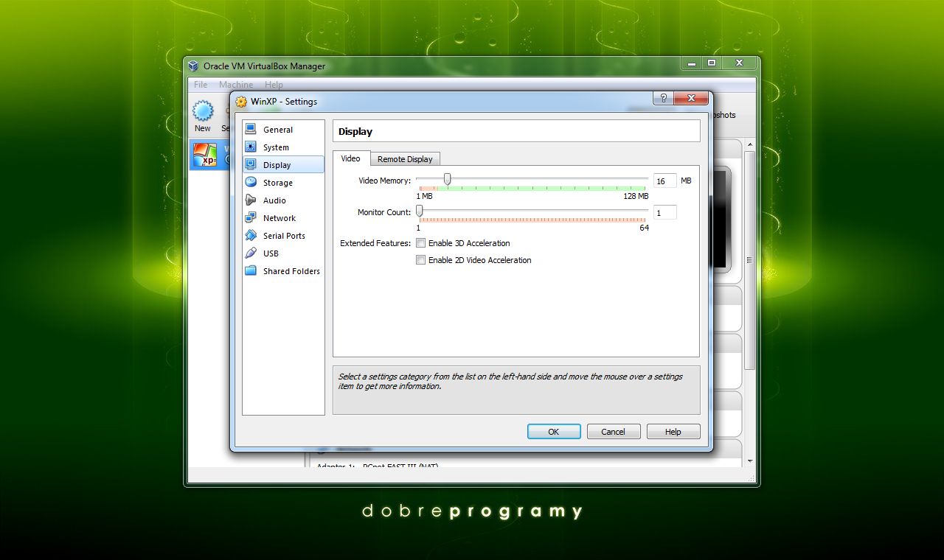Click the Video Memory value field showing 16
The width and height of the screenshot is (944, 560).
click(x=664, y=181)
